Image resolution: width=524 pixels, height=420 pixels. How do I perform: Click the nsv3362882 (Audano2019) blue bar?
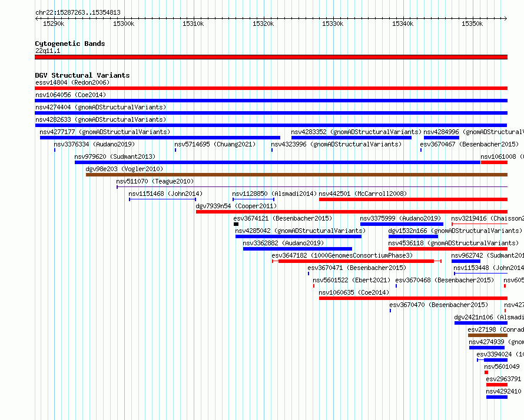(297, 249)
